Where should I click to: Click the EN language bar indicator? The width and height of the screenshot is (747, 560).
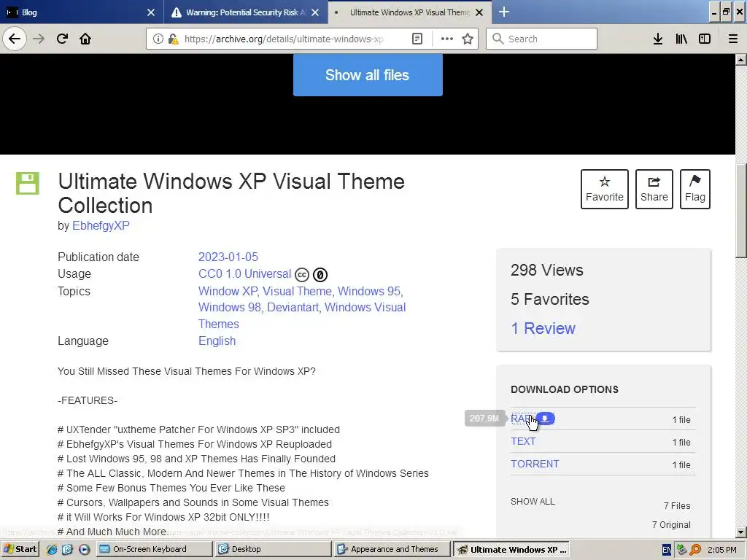pos(667,550)
